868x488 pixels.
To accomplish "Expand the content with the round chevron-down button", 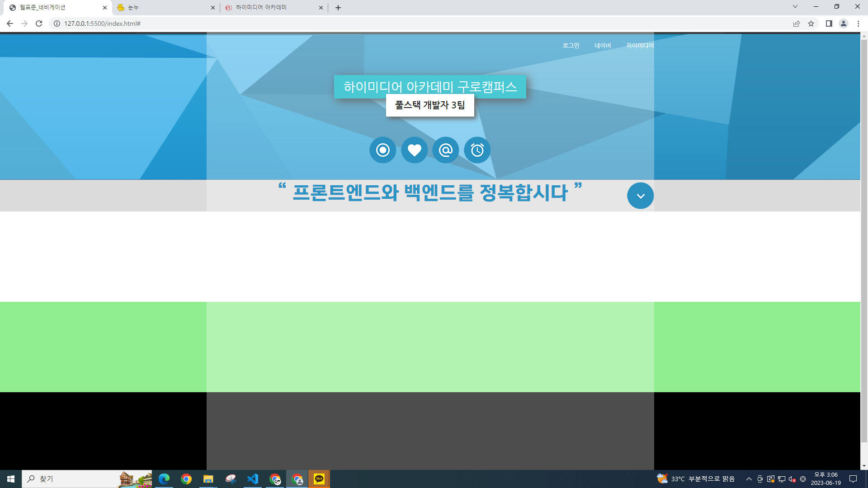I will point(640,196).
